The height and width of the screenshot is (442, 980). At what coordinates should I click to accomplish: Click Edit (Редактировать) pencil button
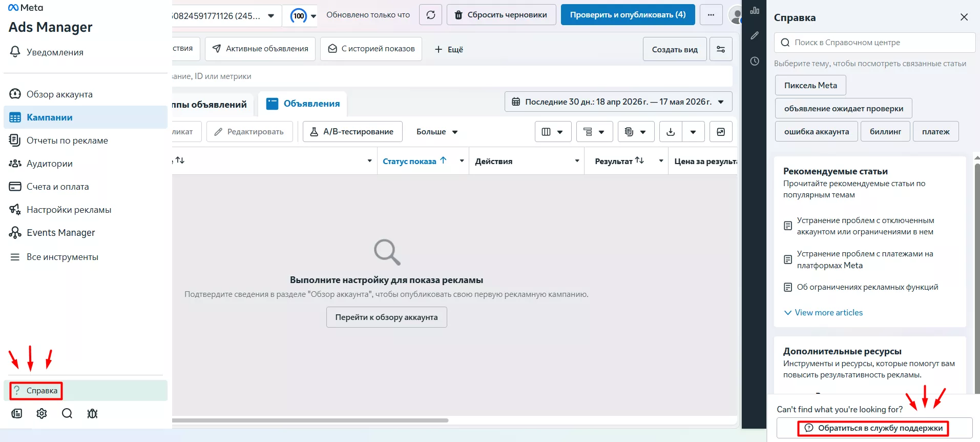[249, 132]
